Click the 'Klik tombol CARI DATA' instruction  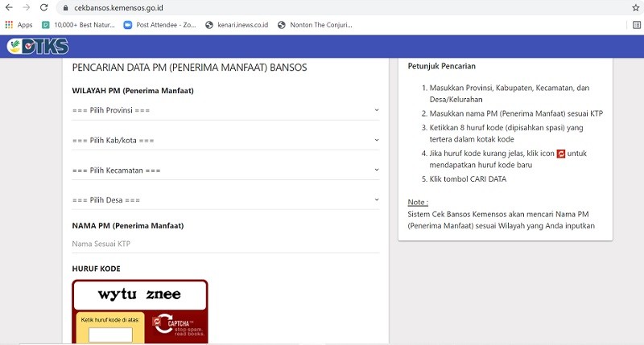pyautogui.click(x=468, y=179)
